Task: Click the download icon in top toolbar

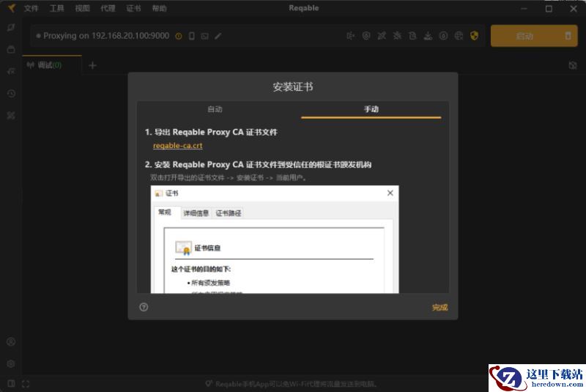Action: pyautogui.click(x=428, y=36)
